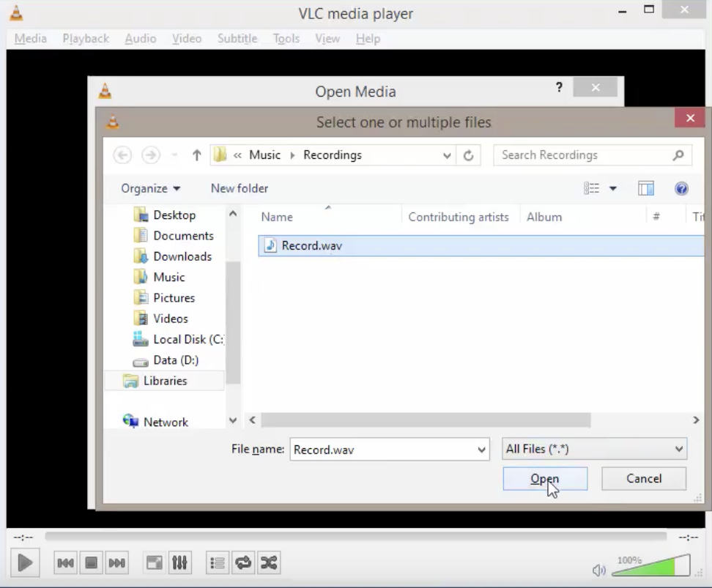This screenshot has height=588, width=712.
Task: Skip to next media track
Action: click(x=116, y=562)
